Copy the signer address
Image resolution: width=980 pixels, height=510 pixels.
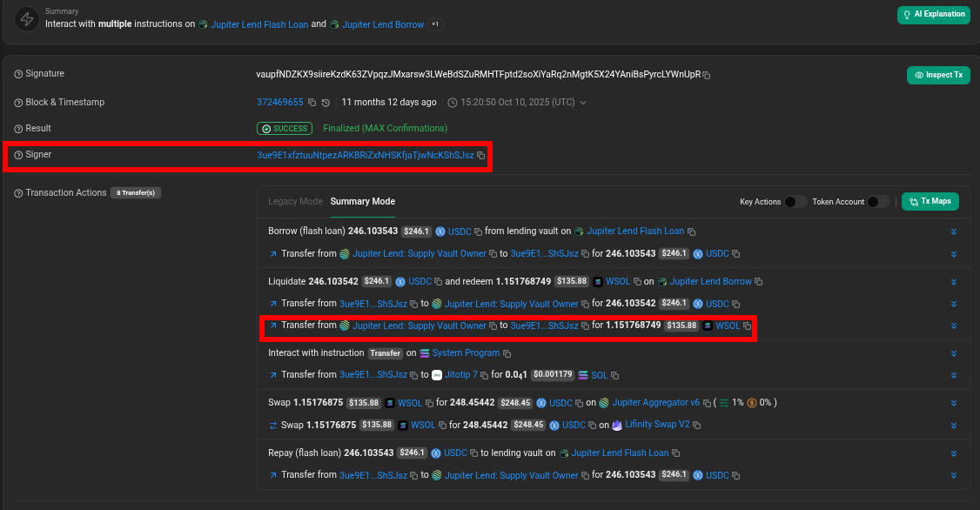[480, 155]
